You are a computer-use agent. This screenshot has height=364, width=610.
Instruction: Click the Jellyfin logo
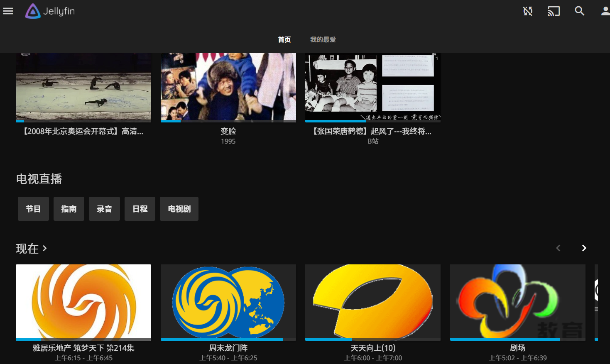50,11
